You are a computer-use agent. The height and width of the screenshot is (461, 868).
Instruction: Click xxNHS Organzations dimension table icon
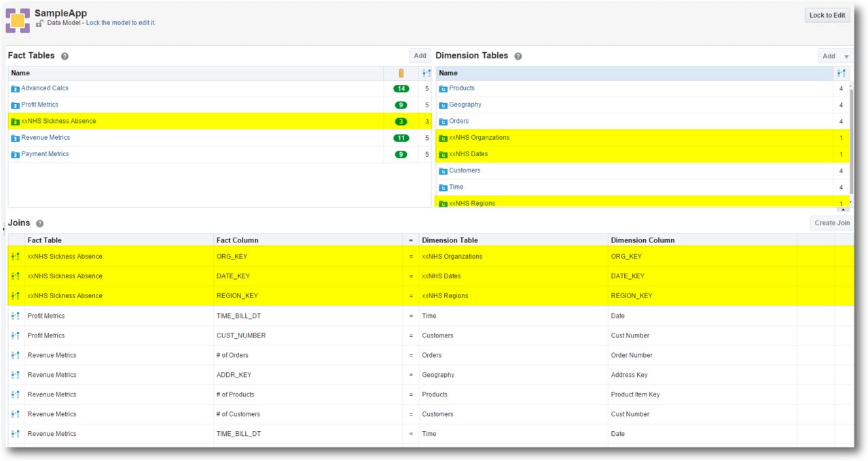(x=443, y=138)
